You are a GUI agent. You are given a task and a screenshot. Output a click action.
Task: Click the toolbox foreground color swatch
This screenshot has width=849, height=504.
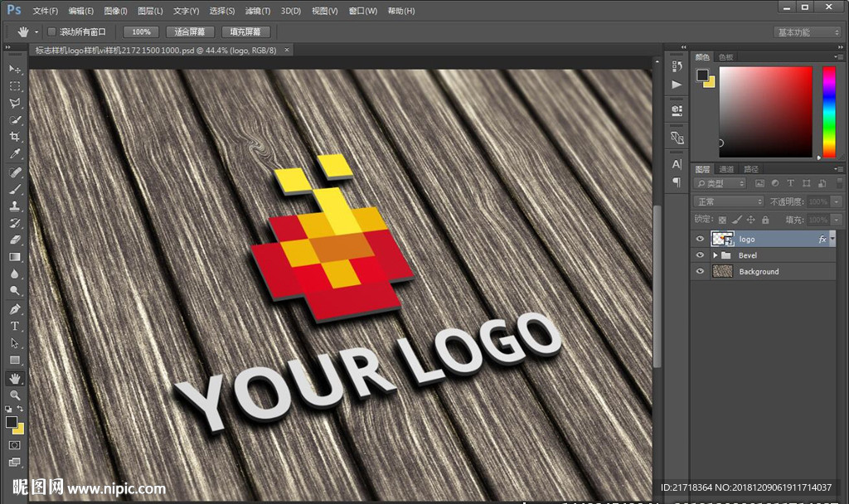pos(11,422)
